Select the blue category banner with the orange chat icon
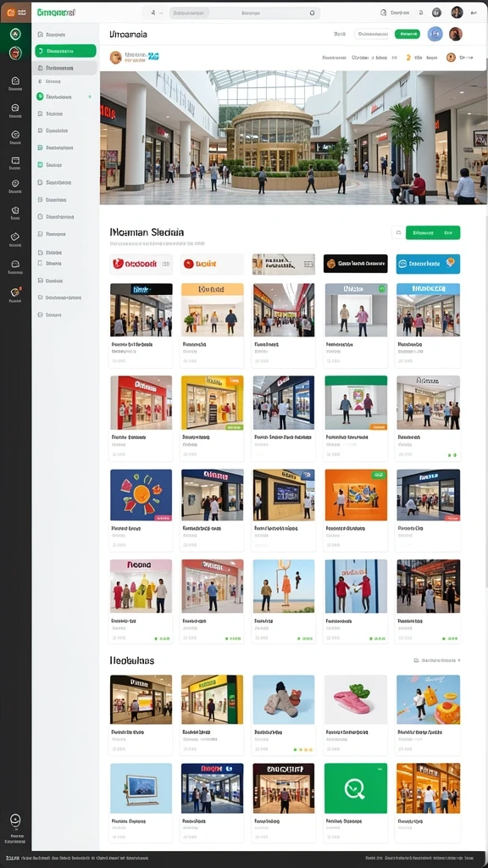488x868 pixels. (428, 264)
